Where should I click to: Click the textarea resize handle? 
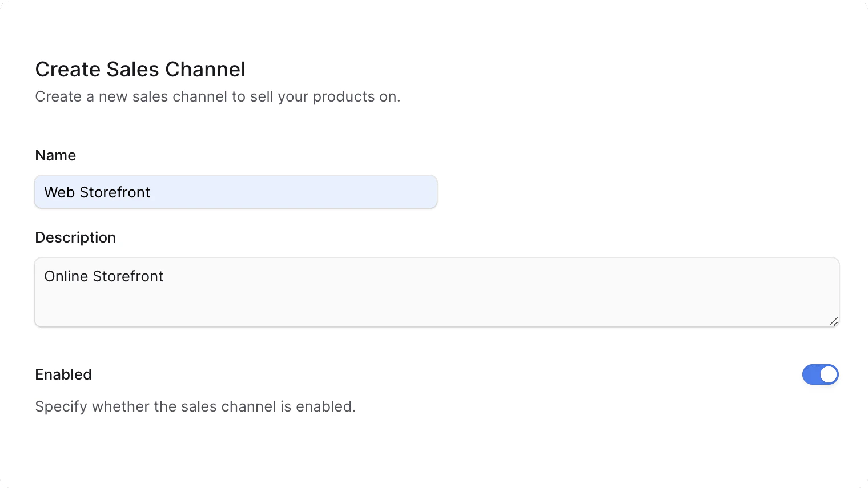[x=833, y=321]
